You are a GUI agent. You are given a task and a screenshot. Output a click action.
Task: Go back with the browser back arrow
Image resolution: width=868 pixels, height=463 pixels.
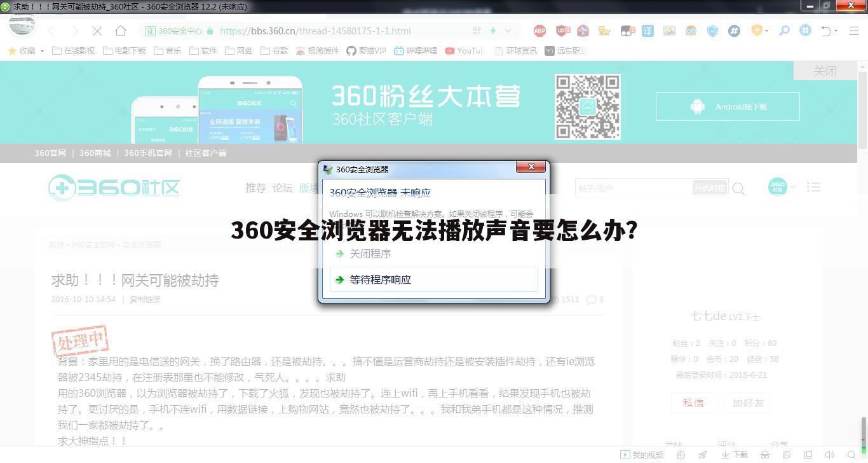(52, 31)
